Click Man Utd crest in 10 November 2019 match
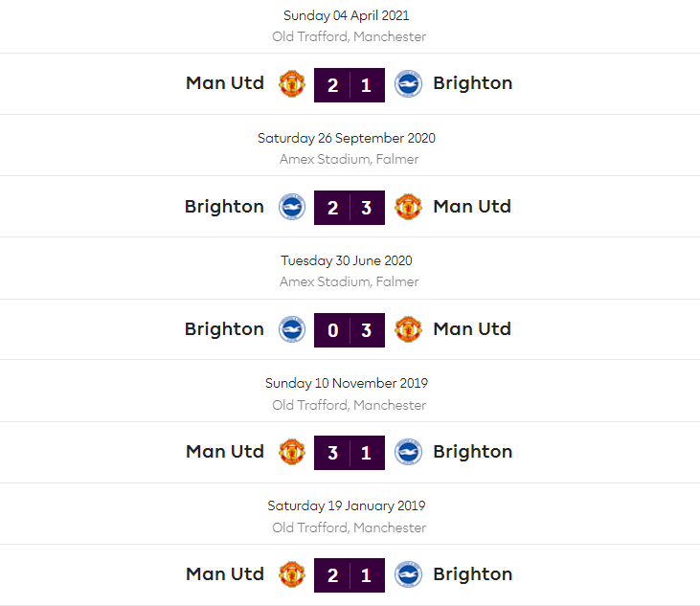700x606 pixels. pos(292,452)
